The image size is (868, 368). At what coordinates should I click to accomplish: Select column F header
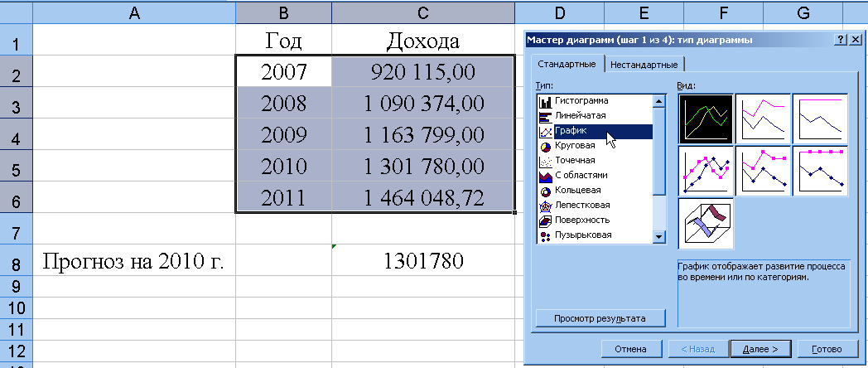coord(722,13)
